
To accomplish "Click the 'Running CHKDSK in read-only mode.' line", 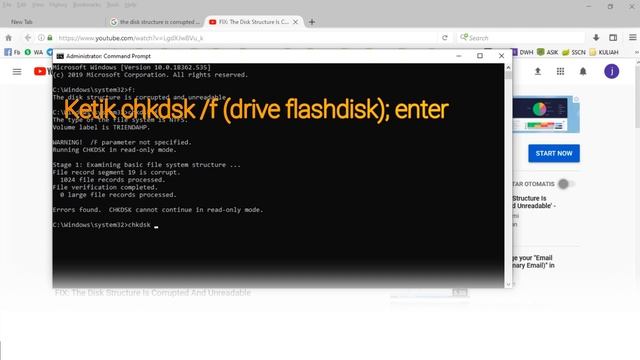I will (114, 150).
